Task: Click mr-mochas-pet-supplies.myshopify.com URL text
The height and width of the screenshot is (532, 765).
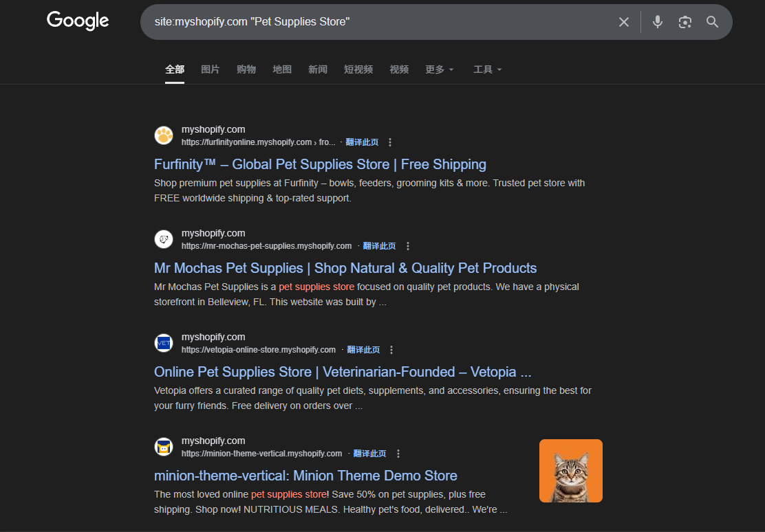Action: 266,246
